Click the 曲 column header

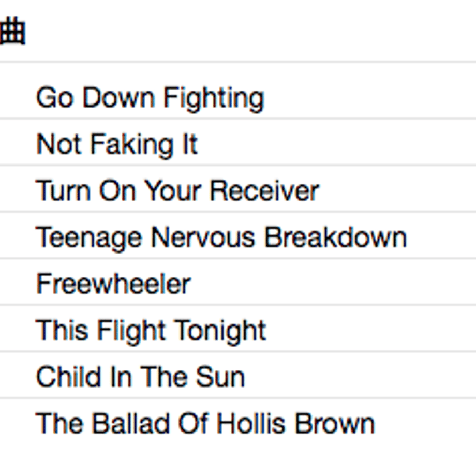[x=12, y=31]
